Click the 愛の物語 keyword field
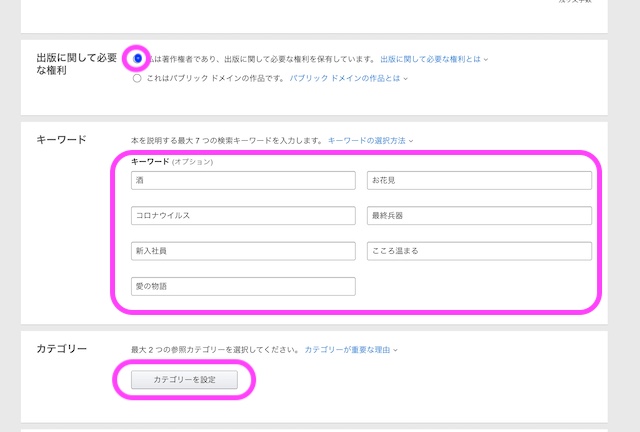 243,287
